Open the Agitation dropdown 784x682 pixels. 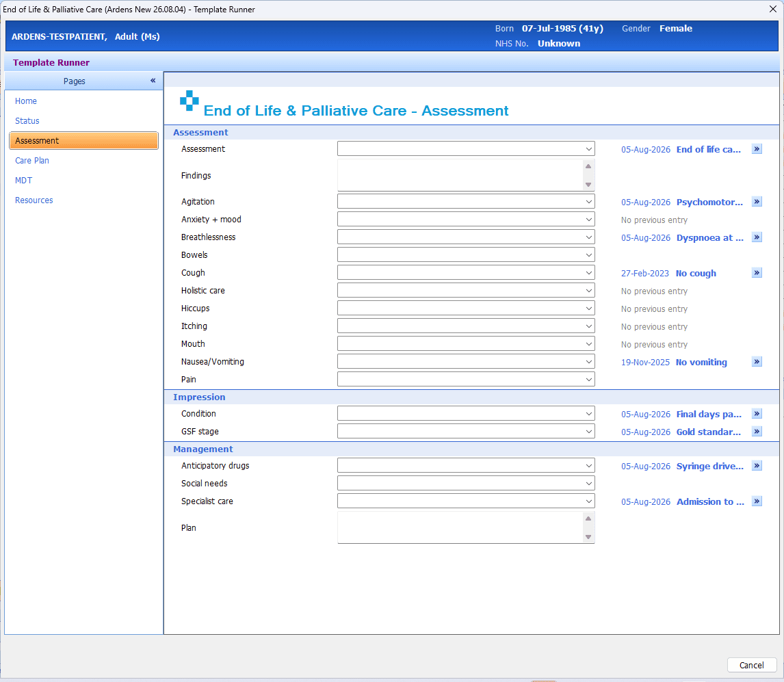tap(466, 201)
